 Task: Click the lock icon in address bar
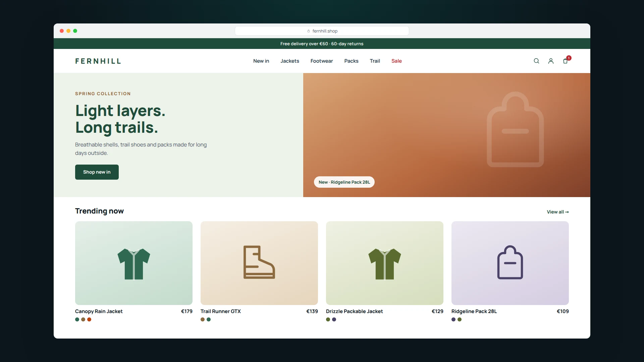309,31
